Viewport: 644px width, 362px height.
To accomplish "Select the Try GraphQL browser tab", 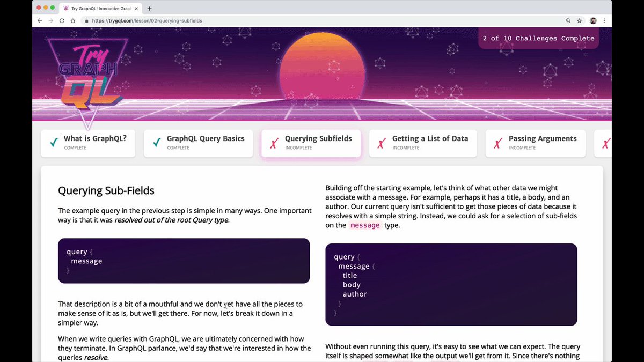I will (100, 9).
